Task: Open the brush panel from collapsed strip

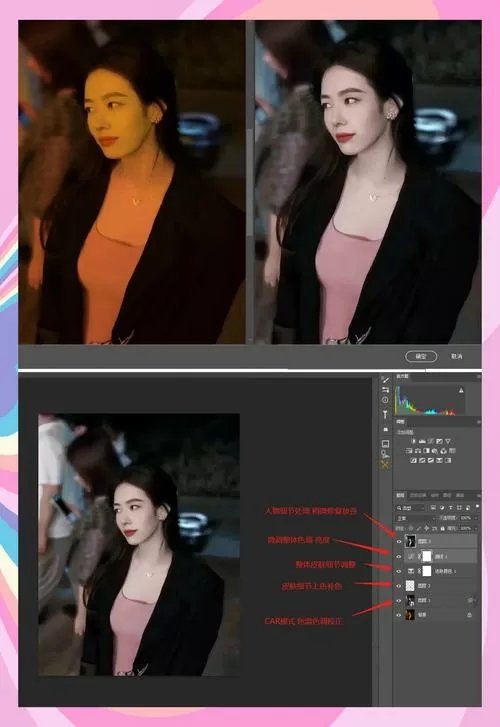Action: coord(385,380)
